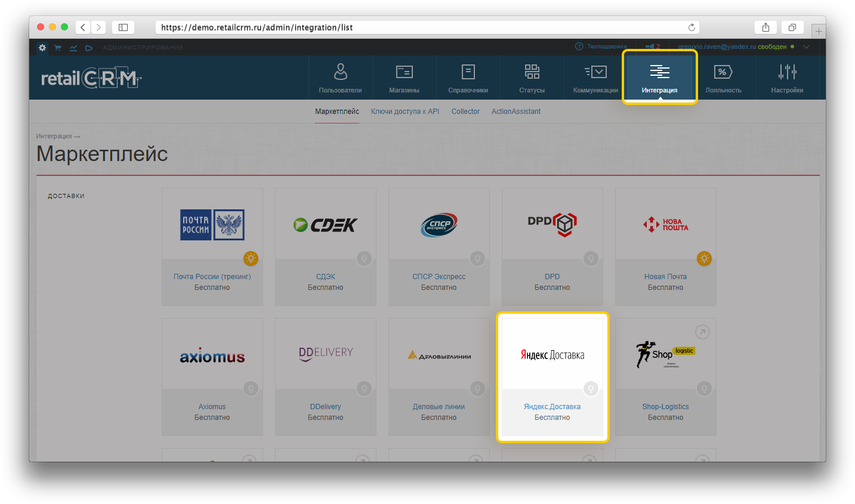The height and width of the screenshot is (504, 855).
Task: Switch to the Collector tab
Action: (465, 112)
